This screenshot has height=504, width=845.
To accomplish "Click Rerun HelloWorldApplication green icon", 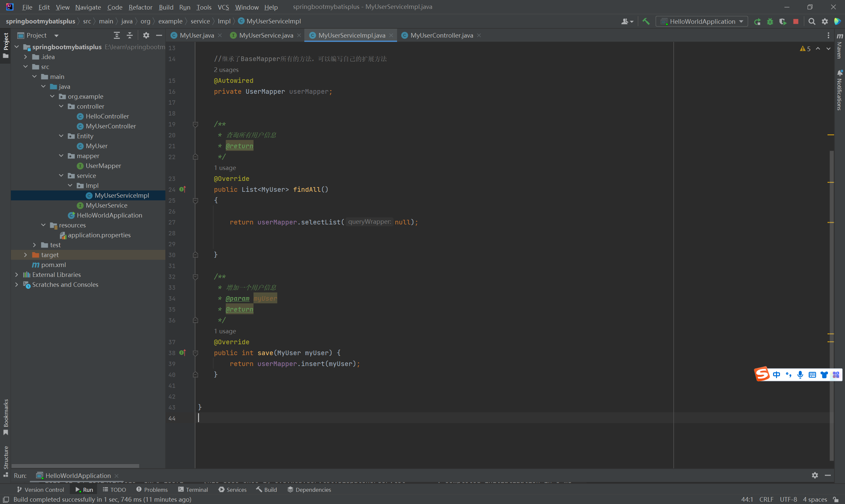I will [757, 21].
